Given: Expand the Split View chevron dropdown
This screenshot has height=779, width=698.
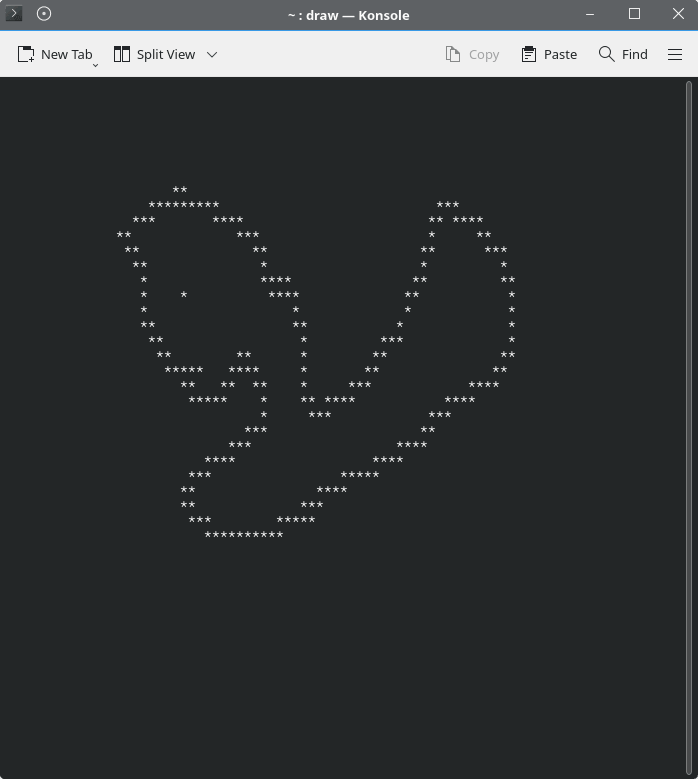Looking at the screenshot, I should click(x=212, y=54).
